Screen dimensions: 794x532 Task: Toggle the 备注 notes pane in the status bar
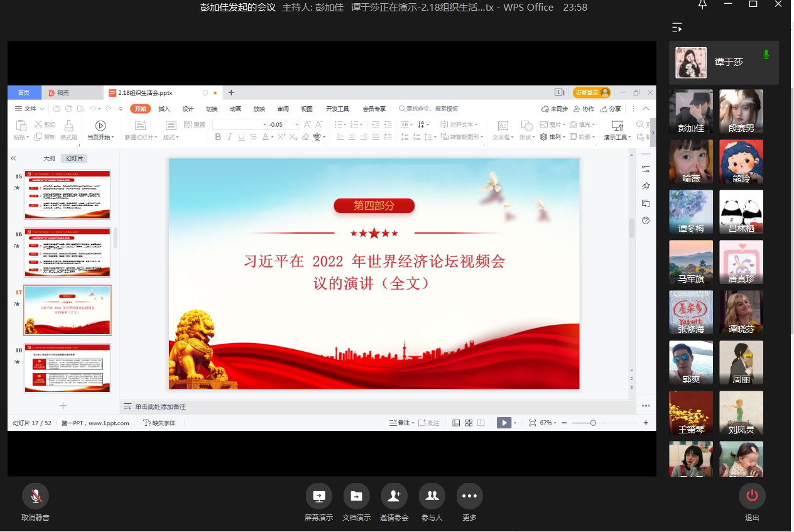click(400, 423)
